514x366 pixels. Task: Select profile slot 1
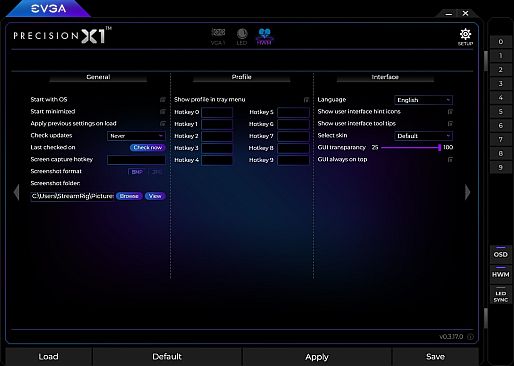point(500,56)
